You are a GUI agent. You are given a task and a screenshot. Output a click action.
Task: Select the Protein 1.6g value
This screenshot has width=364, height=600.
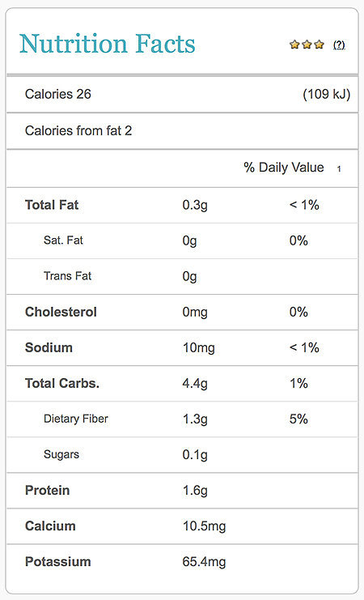coord(195,491)
